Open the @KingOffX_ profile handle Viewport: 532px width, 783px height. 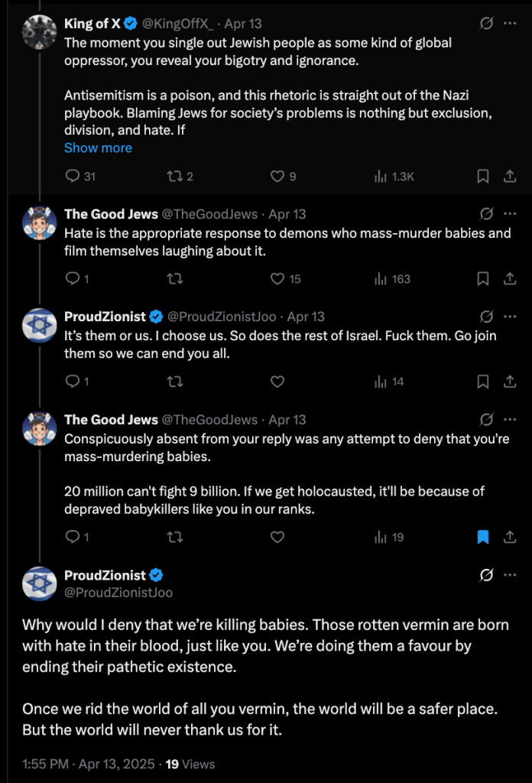pyautogui.click(x=180, y=24)
